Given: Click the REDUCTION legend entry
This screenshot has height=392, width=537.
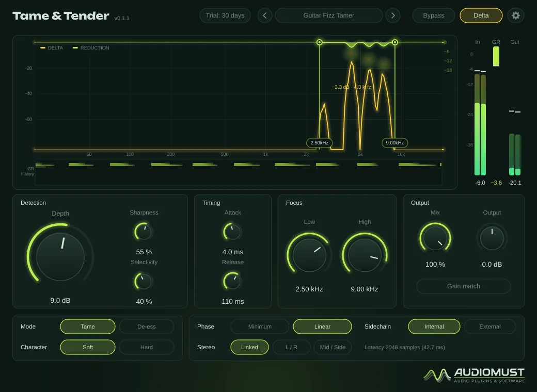Looking at the screenshot, I should tap(91, 48).
